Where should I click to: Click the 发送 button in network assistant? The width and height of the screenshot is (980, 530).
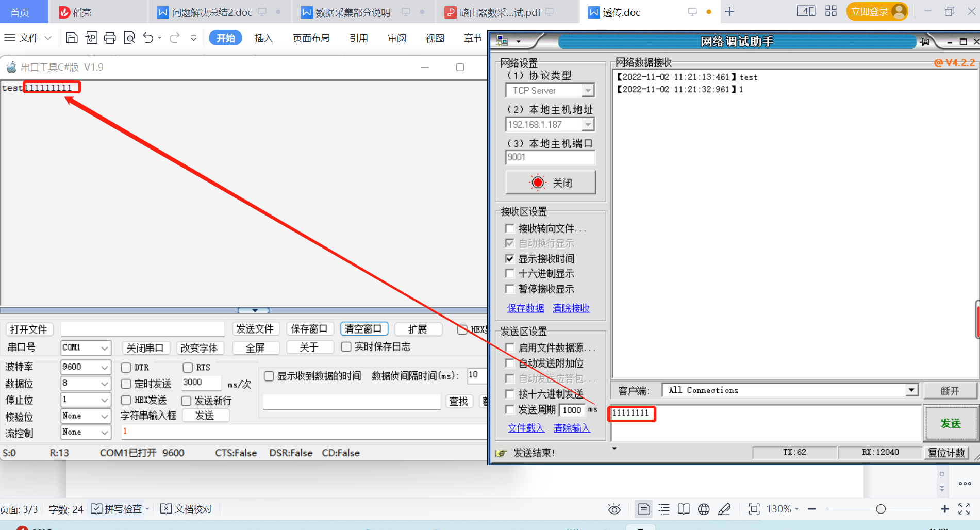click(x=951, y=423)
